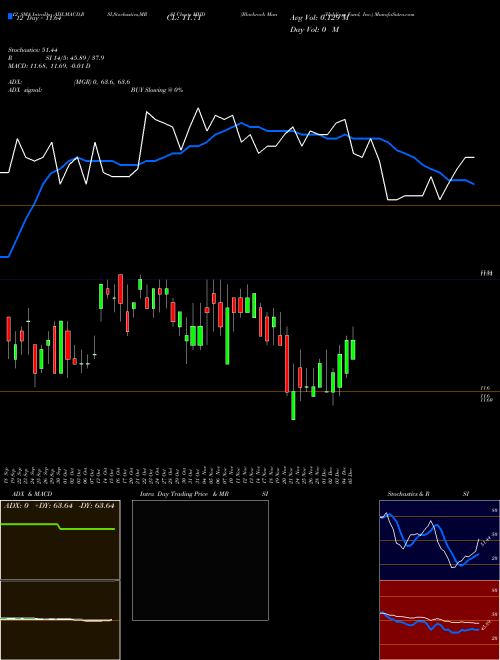Click the 'SI 14/3: 45.89 / 37.9' readout
Image resolution: width=500 pixels, height=660 pixels.
75,58
